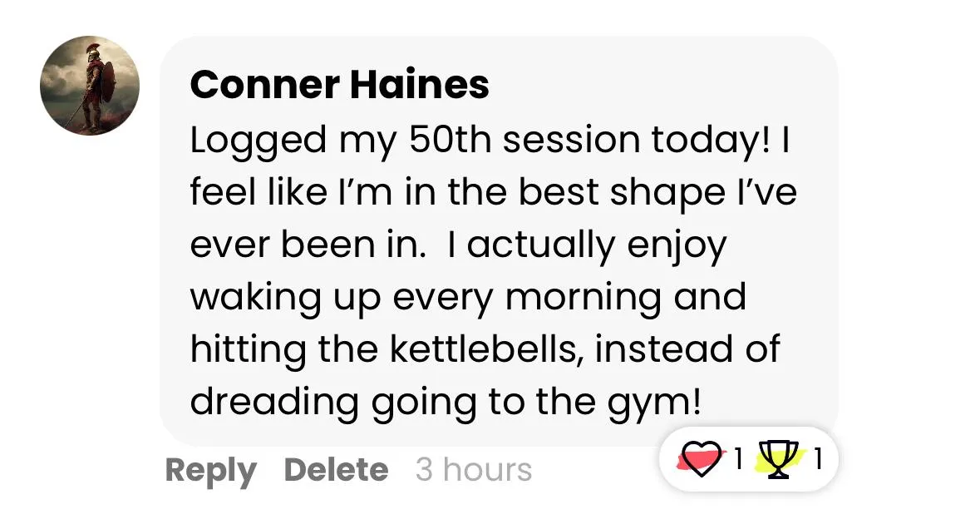Click the heart reaction icon

[x=701, y=459]
